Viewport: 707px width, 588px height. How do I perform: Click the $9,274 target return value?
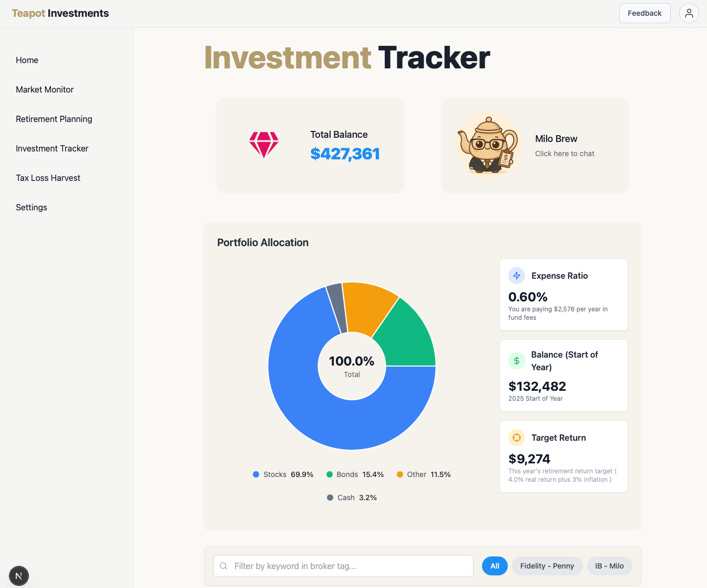pyautogui.click(x=529, y=459)
